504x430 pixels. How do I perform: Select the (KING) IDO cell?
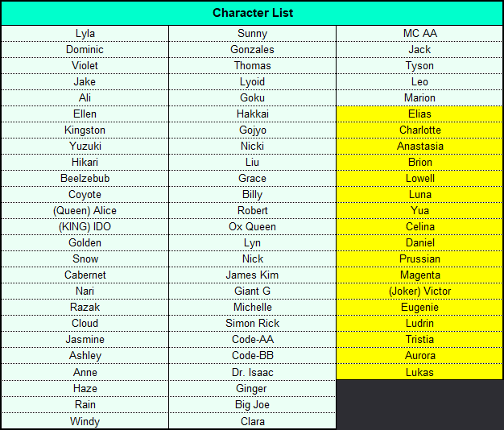85,226
